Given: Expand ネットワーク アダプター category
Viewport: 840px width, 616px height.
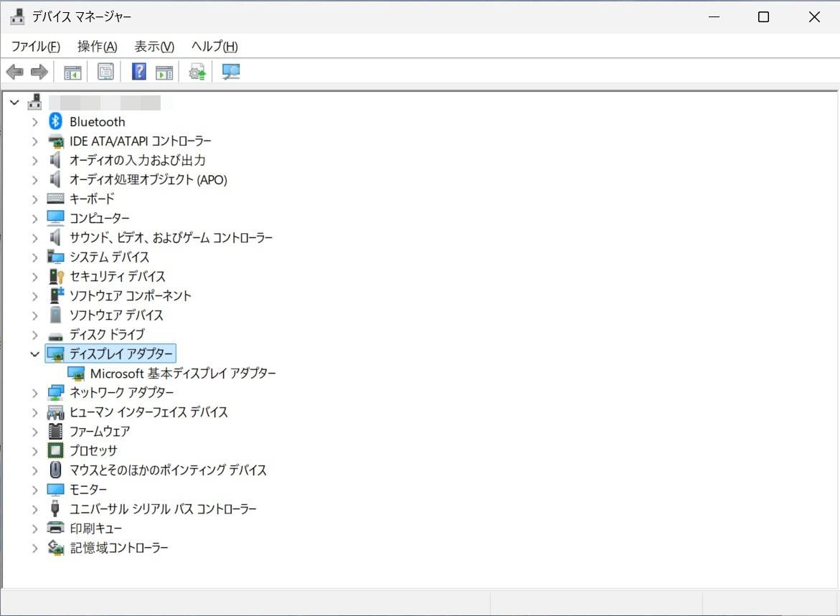Looking at the screenshot, I should tap(35, 393).
